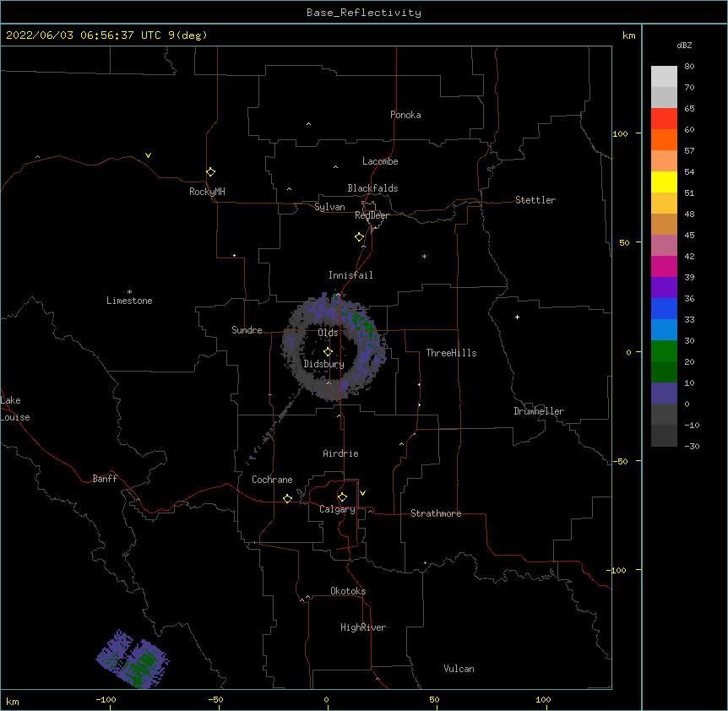This screenshot has width=728, height=711.
Task: Click the Sundre town label
Action: [x=247, y=330]
